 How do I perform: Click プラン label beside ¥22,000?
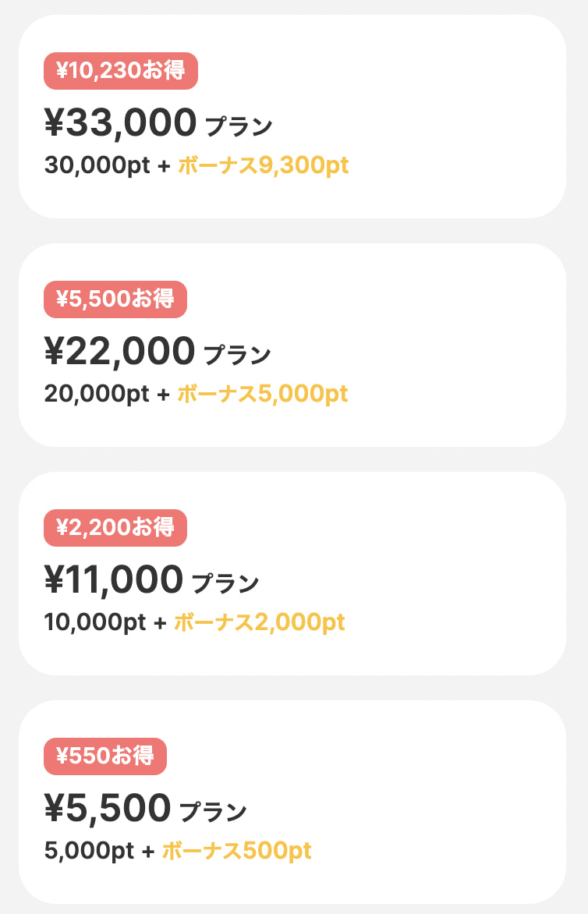[x=237, y=354]
